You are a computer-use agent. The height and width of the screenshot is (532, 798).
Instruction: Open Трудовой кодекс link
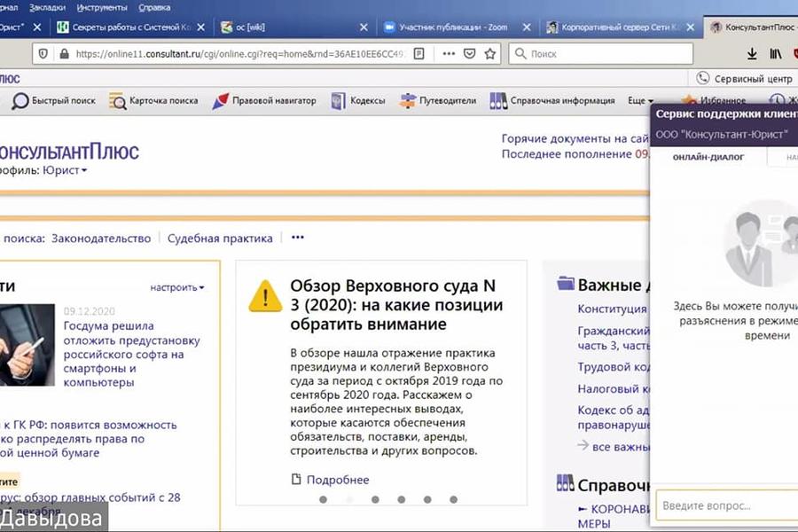[x=614, y=367]
